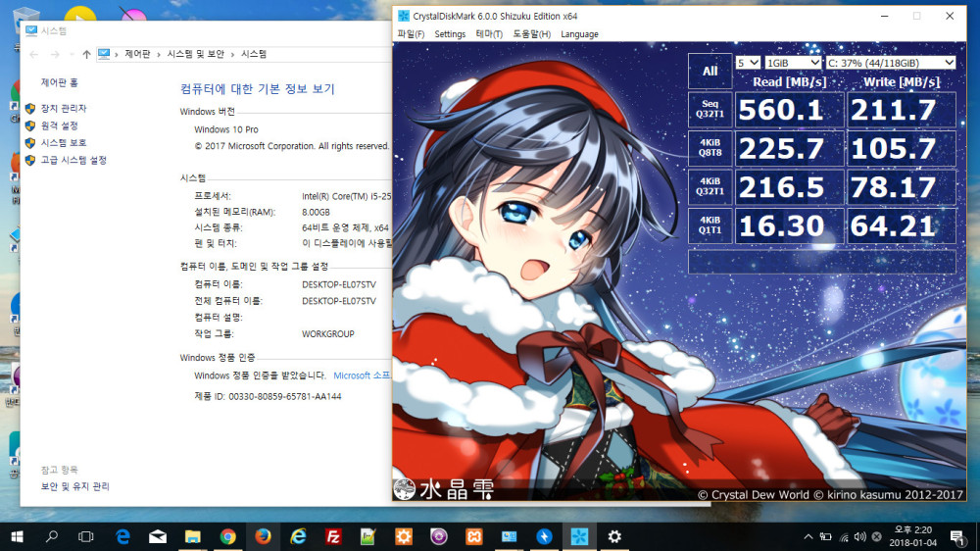Start the 4KiB Q8T8 benchmark
The width and height of the screenshot is (980, 551).
pyautogui.click(x=710, y=148)
